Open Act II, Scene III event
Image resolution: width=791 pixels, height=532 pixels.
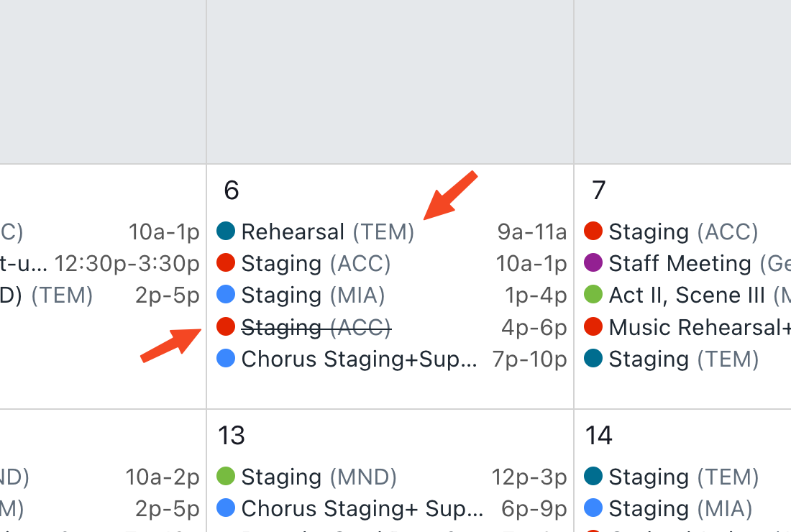687,295
